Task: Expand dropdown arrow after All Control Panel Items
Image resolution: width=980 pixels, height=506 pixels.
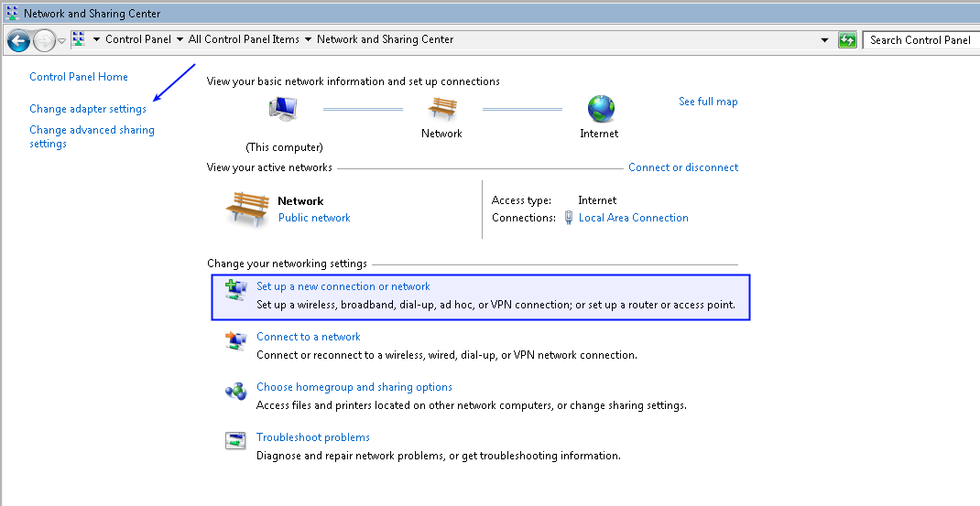Action: coord(308,39)
